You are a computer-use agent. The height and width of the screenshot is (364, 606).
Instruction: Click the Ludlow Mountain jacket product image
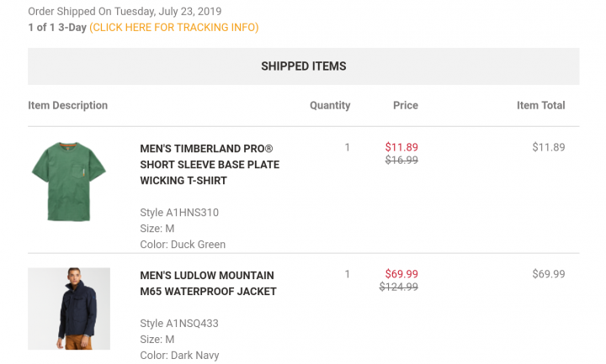(x=69, y=309)
